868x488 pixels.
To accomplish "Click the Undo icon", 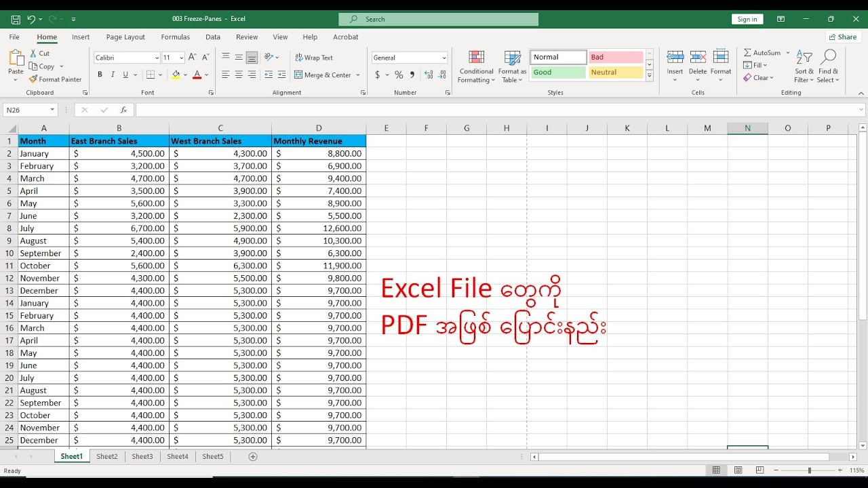I will coord(31,19).
